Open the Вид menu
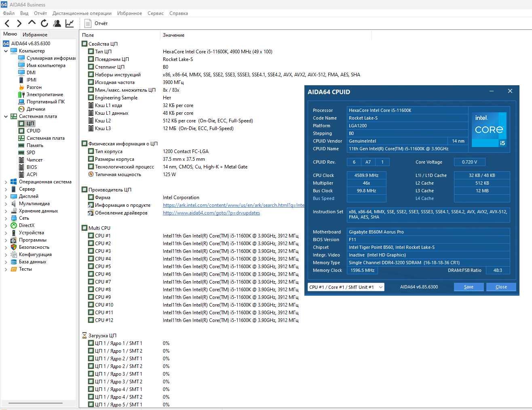This screenshot has width=532, height=410. 24,13
